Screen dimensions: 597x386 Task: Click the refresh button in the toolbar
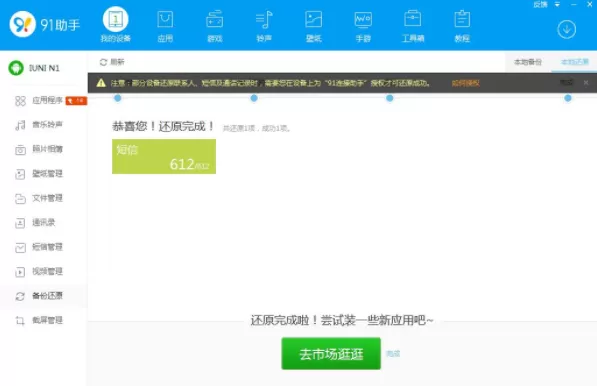(x=112, y=62)
